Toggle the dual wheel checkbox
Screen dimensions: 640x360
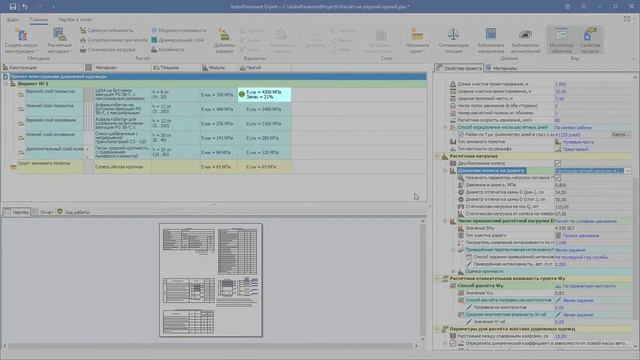coord(558,163)
